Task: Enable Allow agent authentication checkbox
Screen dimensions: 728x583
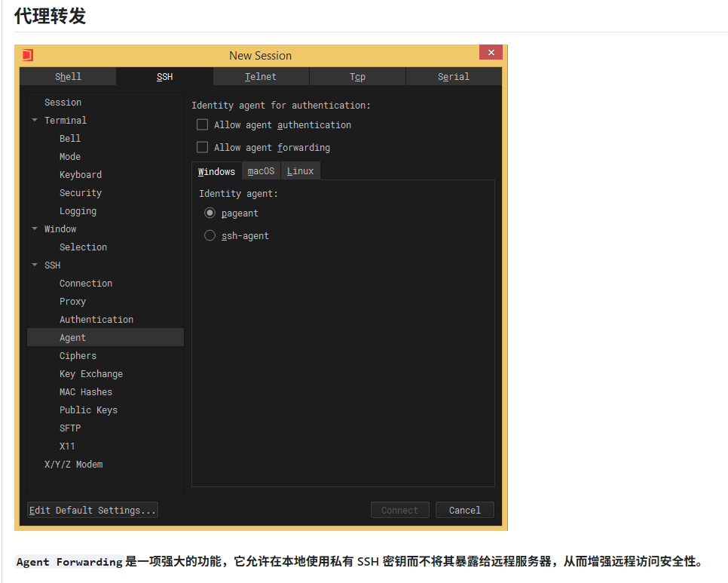Action: [203, 124]
